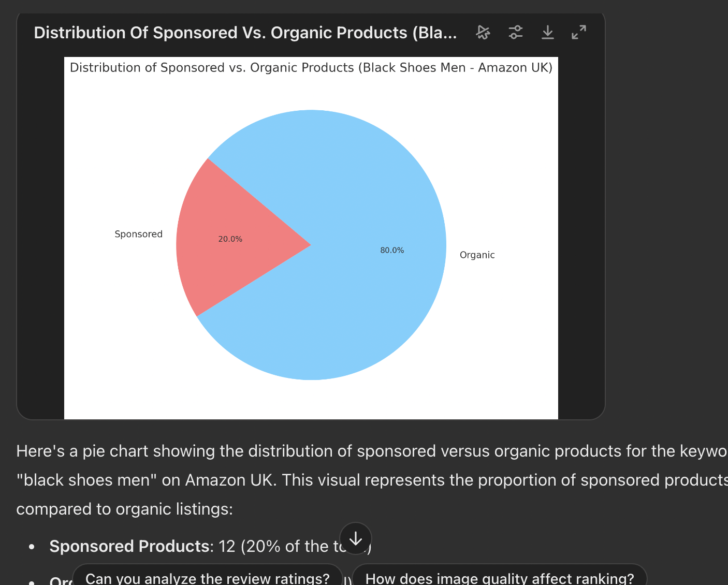Click the 'Sponsored' slice label
The height and width of the screenshot is (585, 728).
138,234
